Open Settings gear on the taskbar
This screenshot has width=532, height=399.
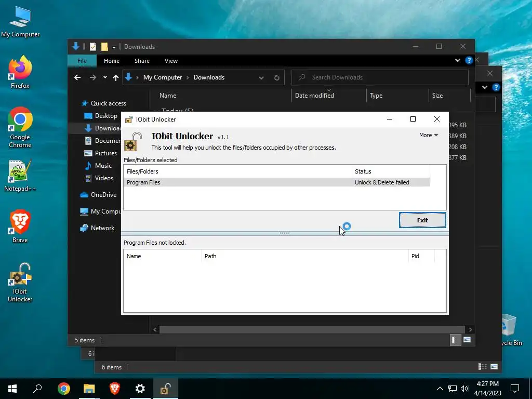tap(140, 389)
